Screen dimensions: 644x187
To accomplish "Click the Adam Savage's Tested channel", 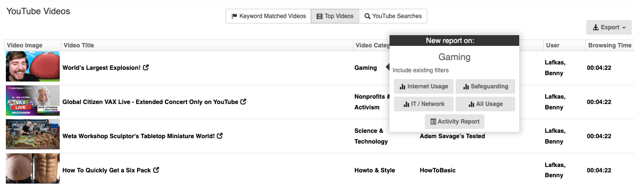I will 452,136.
